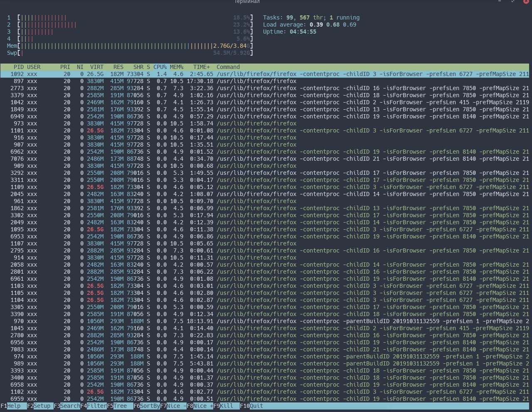The image size is (532, 412).
Task: Select process row with PID 1101
Action: pyautogui.click(x=265, y=130)
